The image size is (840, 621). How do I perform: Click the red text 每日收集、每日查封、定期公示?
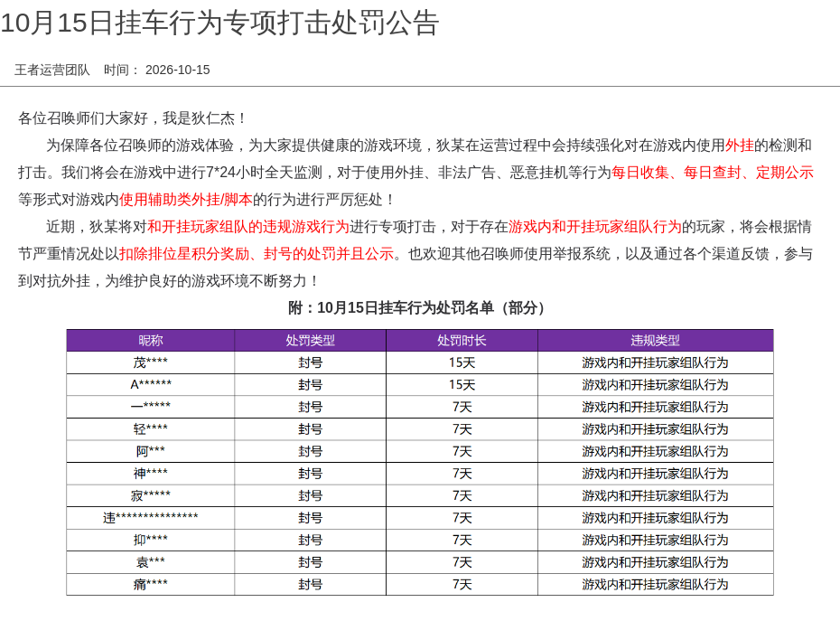(713, 173)
